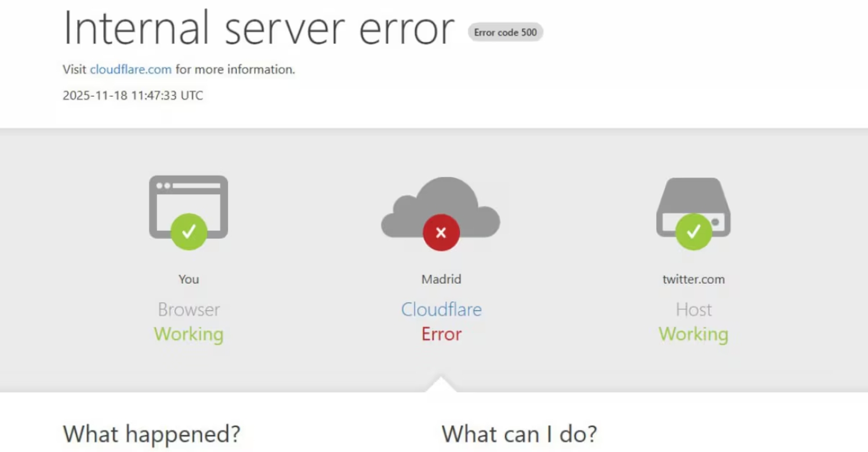Screen dimensions: 868x452
Task: Click the Error code 500 badge
Action: coord(505,32)
